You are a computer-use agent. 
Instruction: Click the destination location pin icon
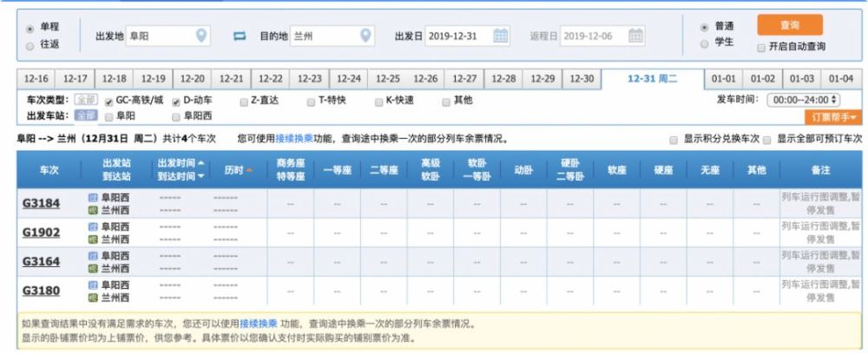(x=365, y=36)
